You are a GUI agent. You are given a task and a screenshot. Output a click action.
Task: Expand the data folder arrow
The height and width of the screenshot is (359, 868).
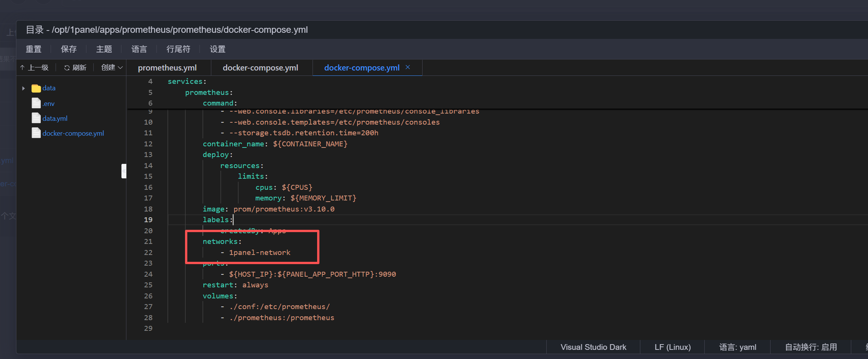point(24,88)
